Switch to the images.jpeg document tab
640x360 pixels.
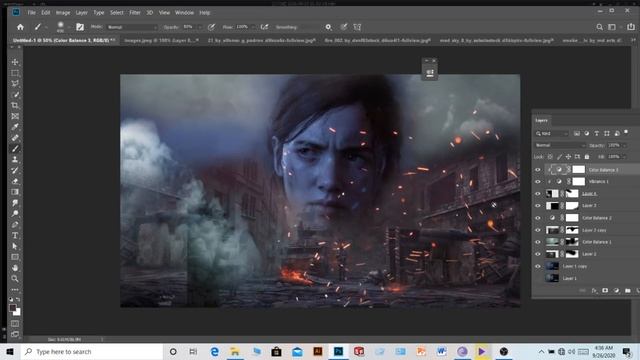click(x=161, y=40)
